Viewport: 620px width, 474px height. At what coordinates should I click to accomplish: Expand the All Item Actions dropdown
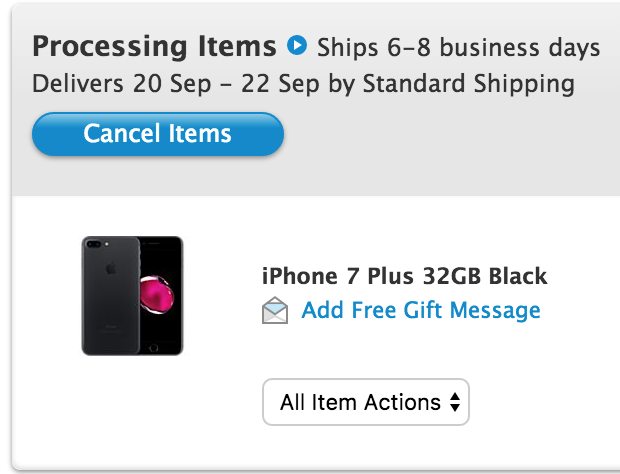coord(365,402)
